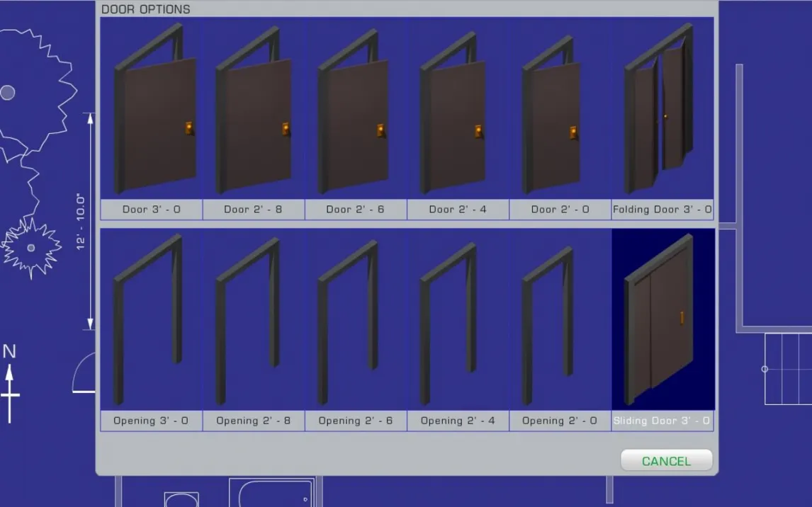This screenshot has width=812, height=507.
Task: Select the Folding Door 3' - 0 image
Action: click(x=662, y=109)
